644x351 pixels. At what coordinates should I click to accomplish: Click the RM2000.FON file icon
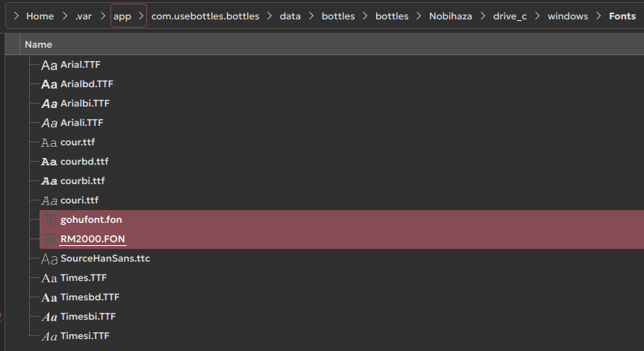pyautogui.click(x=49, y=239)
